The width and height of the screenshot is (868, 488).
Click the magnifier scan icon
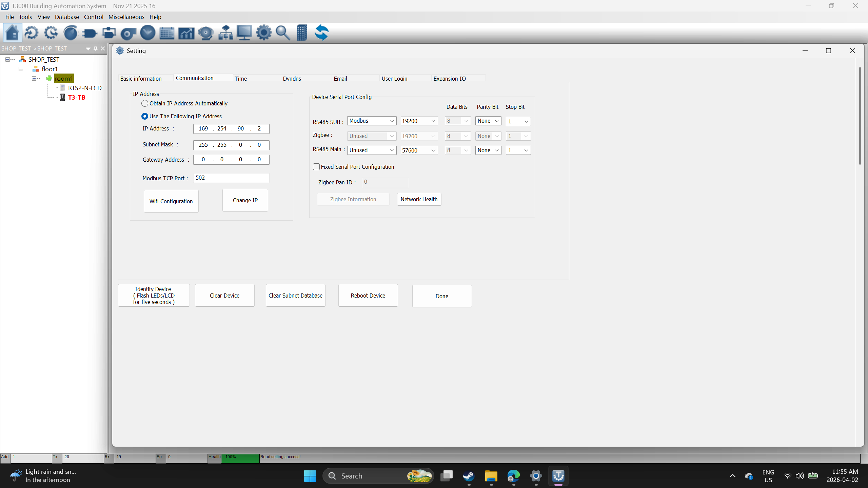coord(283,33)
